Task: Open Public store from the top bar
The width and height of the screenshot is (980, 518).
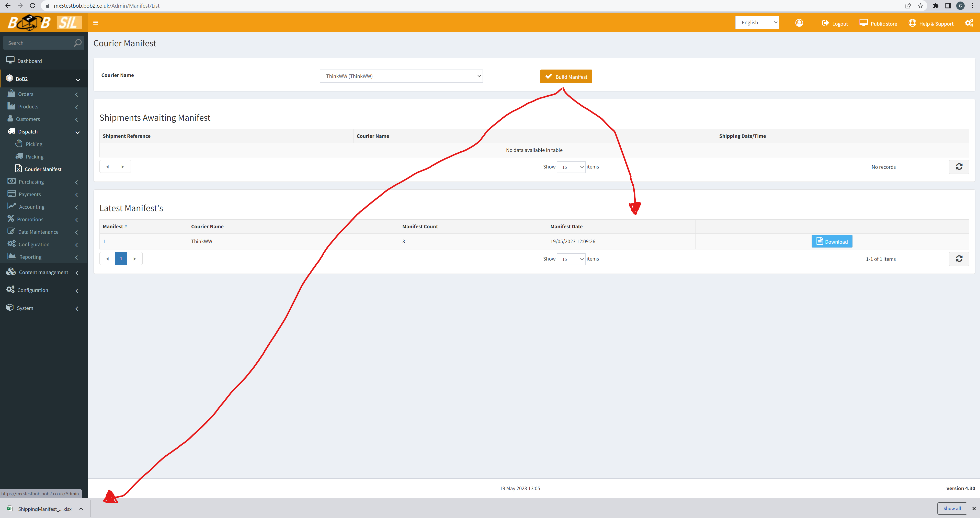Action: (878, 23)
